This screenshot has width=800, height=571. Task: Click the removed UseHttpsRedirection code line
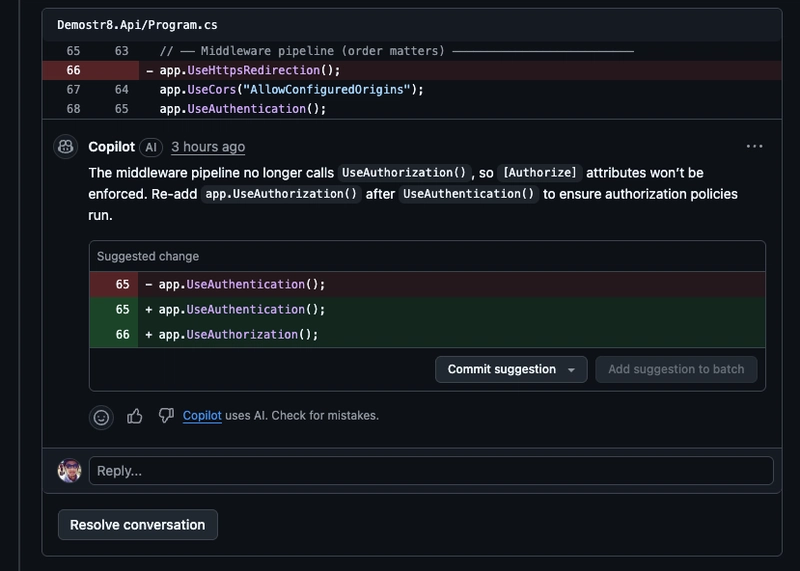250,70
